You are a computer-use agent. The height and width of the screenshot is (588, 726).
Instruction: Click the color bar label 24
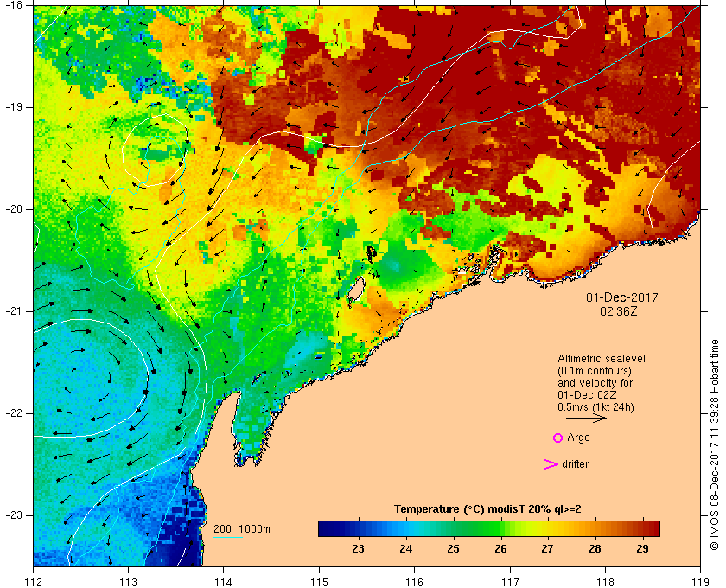point(406,549)
